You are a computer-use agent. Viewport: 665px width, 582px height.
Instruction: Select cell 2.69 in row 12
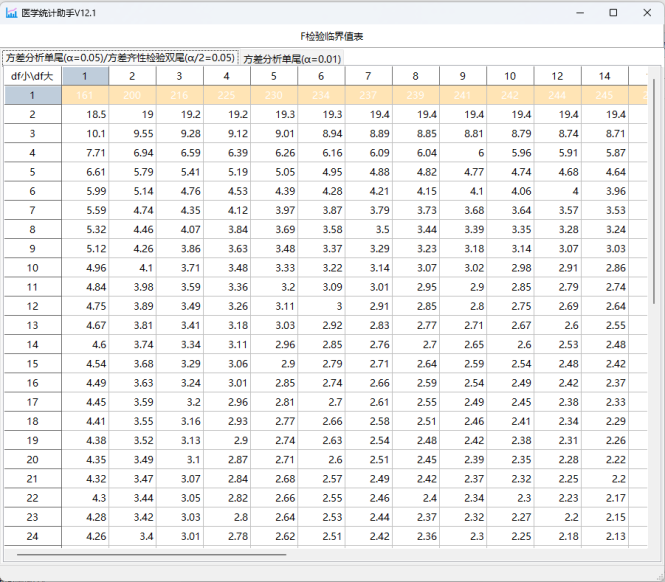(558, 306)
